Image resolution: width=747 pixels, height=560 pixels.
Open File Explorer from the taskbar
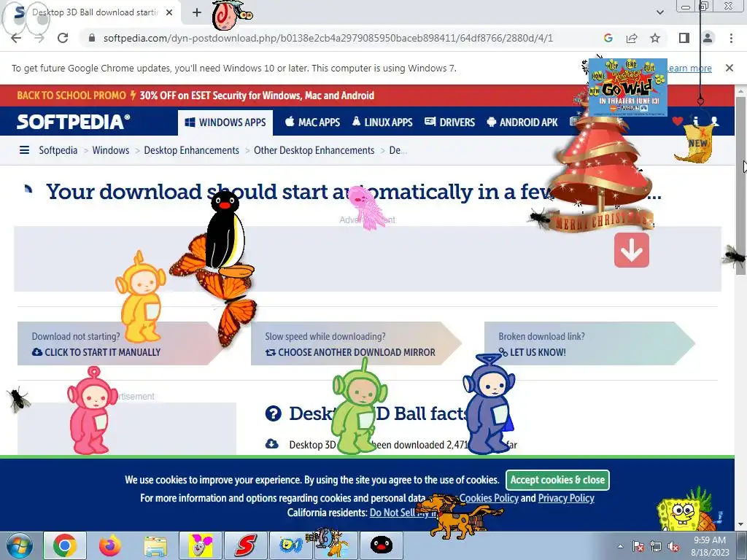point(155,545)
